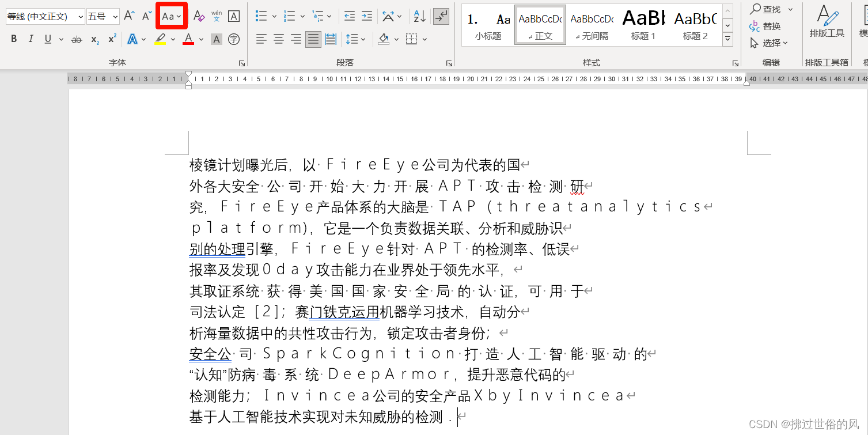Align text to the right
This screenshot has height=435, width=868.
point(296,39)
